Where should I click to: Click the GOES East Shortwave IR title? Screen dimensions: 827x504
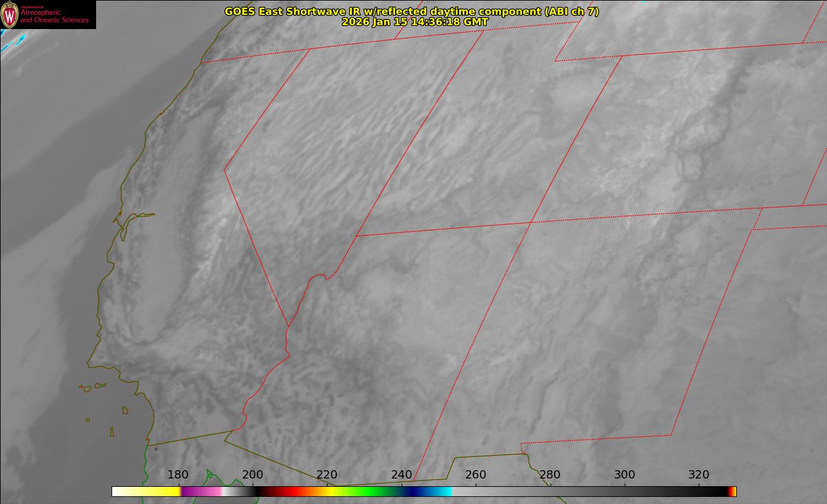(411, 11)
